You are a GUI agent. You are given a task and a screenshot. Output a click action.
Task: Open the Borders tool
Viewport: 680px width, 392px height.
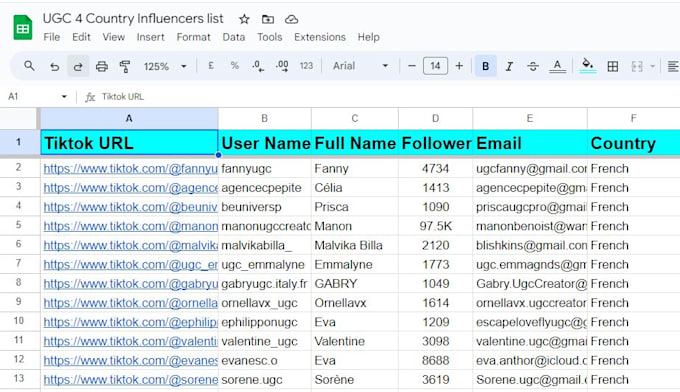click(x=613, y=66)
